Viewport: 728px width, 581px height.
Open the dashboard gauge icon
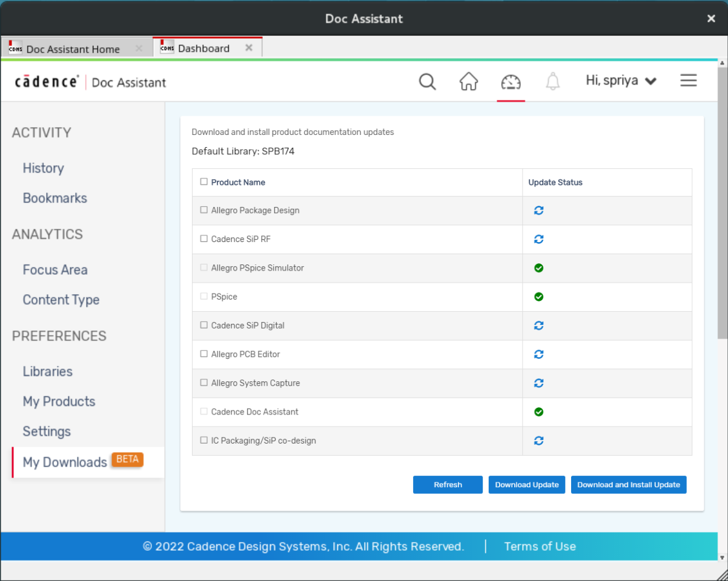pyautogui.click(x=511, y=82)
